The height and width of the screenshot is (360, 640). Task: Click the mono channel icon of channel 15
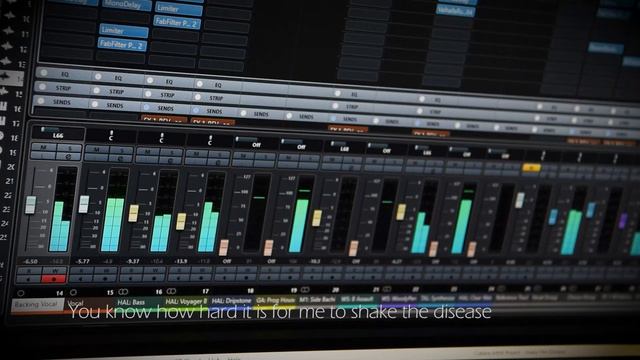[x=73, y=292]
